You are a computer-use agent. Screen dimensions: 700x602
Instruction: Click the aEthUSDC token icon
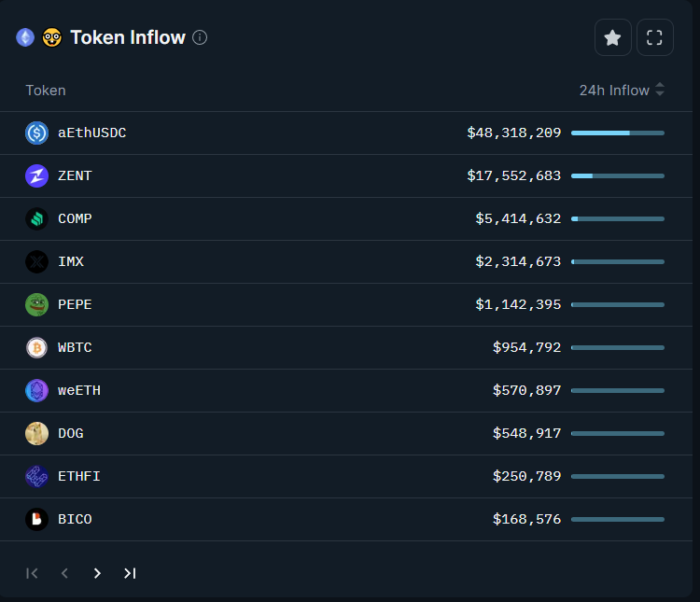click(x=36, y=133)
